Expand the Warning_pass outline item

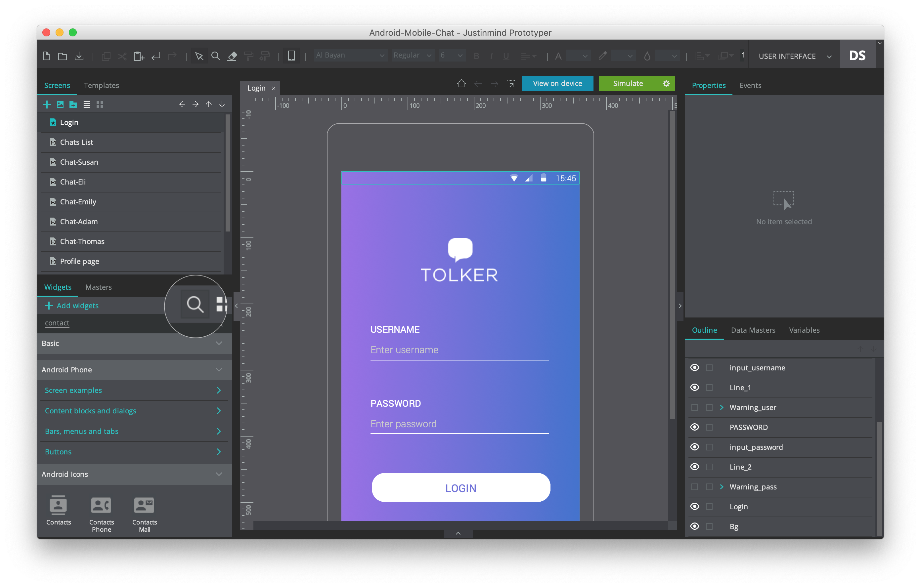pos(722,487)
